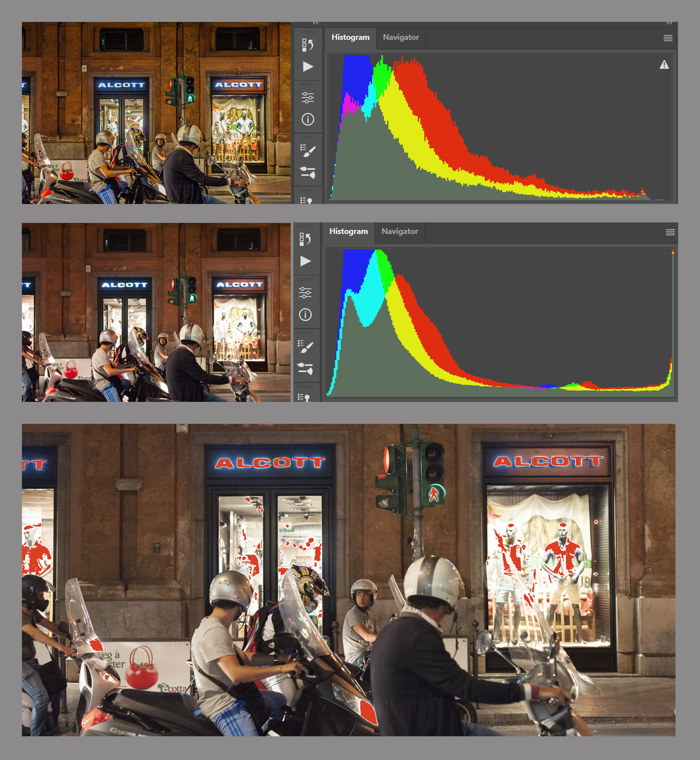The width and height of the screenshot is (700, 760).
Task: Click highlight clipping indicator on middle histogram
Action: (x=673, y=252)
